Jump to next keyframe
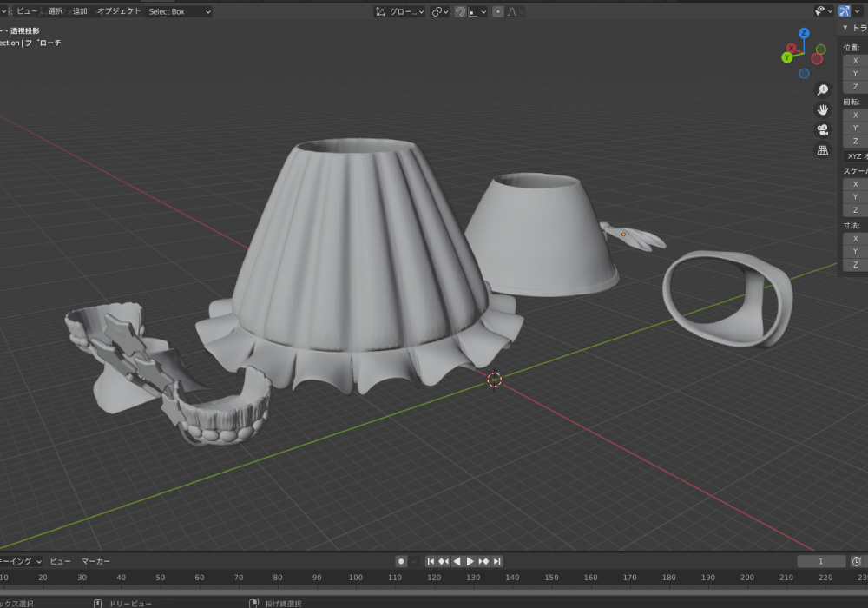868x608 pixels. 483,561
